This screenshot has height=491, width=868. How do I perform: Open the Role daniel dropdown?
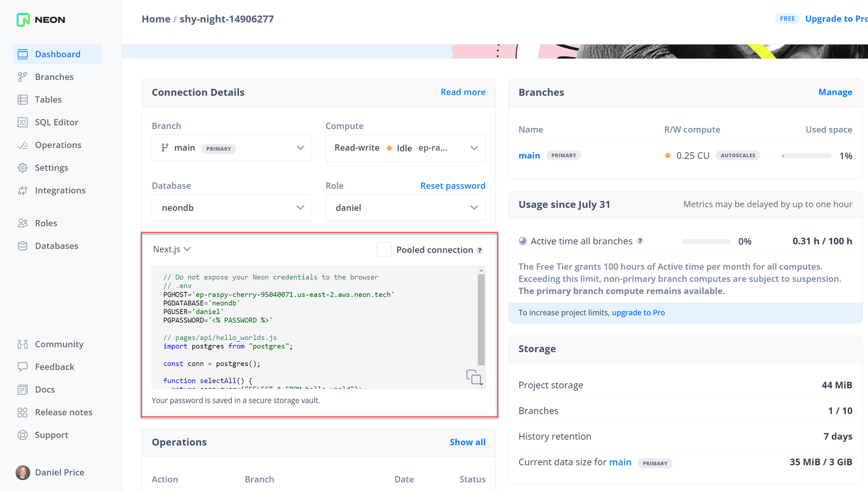406,208
